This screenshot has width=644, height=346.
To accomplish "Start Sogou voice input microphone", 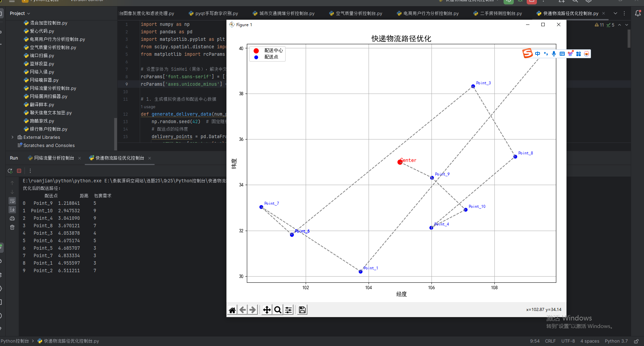I will click(x=554, y=54).
